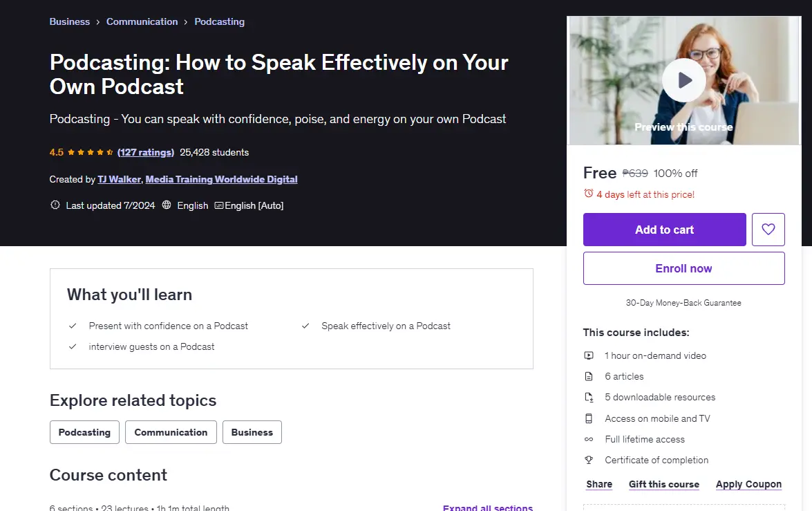Screen dimensions: 812x511
Task: Click 'Last updated 7/2024' text
Action: 111,206
